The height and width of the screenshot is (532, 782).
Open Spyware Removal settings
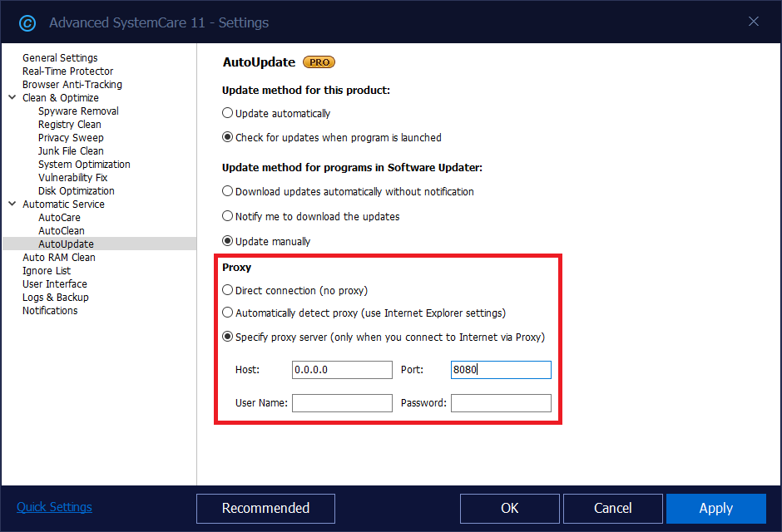point(77,111)
